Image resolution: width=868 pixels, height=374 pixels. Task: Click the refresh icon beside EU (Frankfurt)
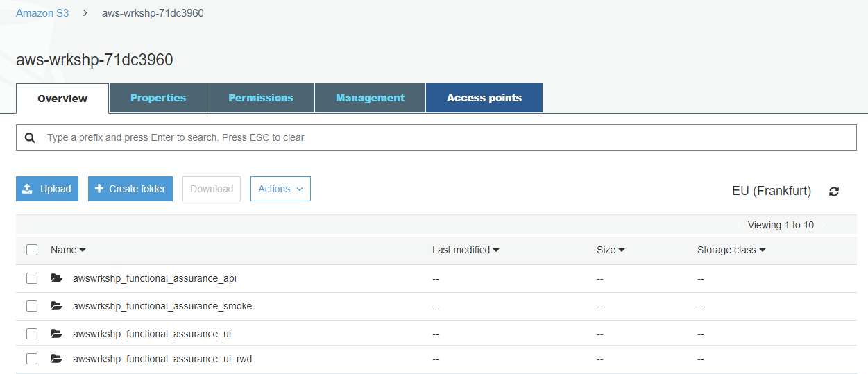click(834, 191)
